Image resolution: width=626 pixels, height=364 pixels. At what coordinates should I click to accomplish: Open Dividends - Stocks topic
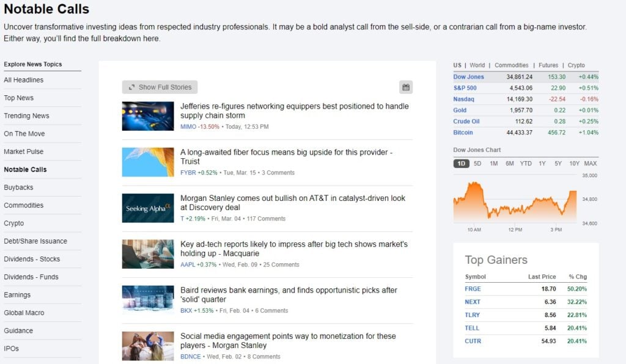[32, 259]
